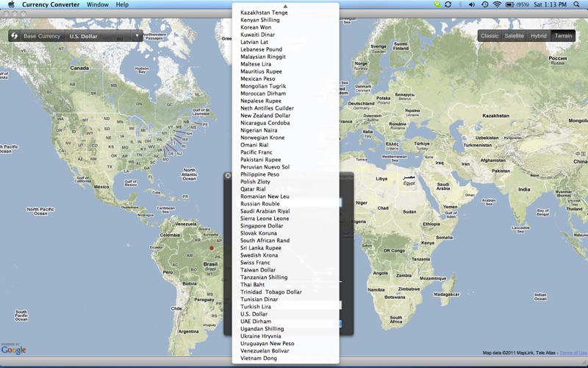Image resolution: width=588 pixels, height=368 pixels.
Task: Select Kazakhstan Tenge from the list
Action: tap(286, 13)
